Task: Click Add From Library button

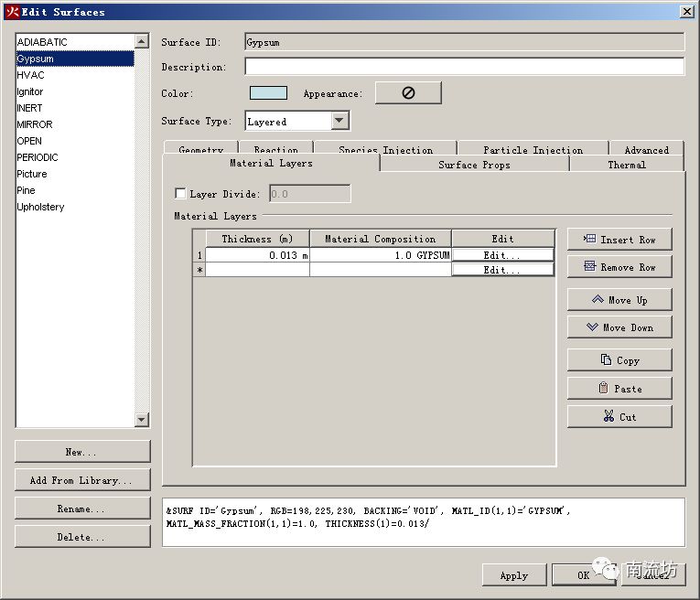Action: (82, 480)
